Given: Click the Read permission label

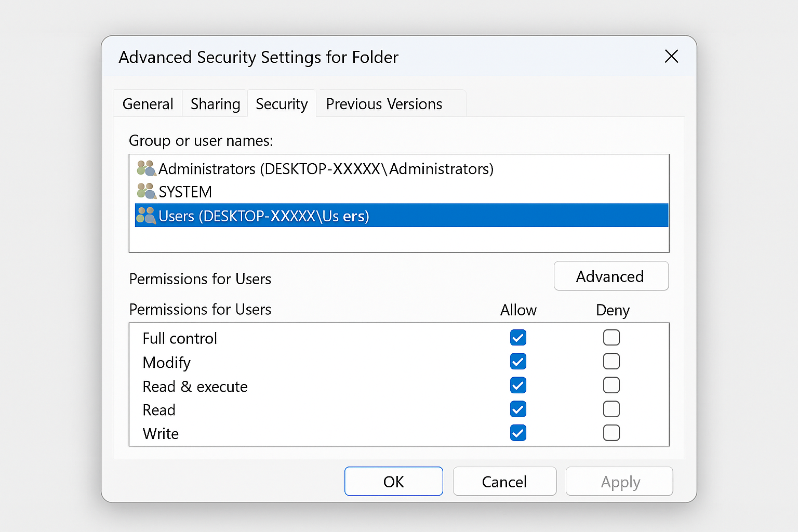Looking at the screenshot, I should [159, 410].
